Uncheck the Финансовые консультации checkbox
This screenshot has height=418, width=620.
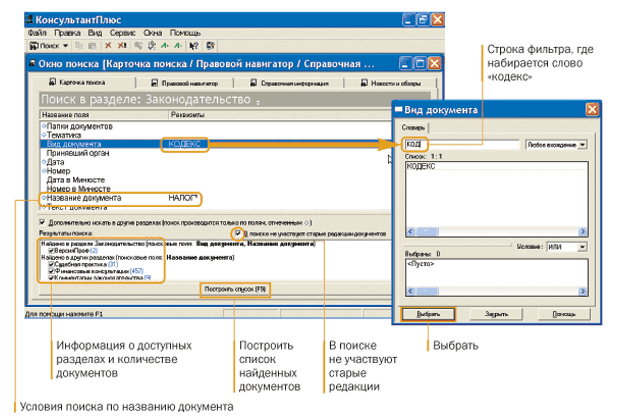click(x=51, y=271)
